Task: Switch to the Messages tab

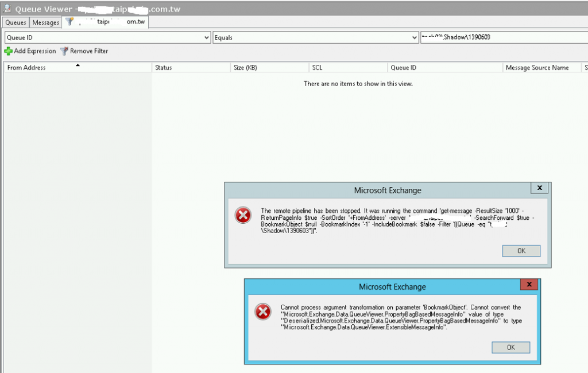Action: (x=45, y=22)
